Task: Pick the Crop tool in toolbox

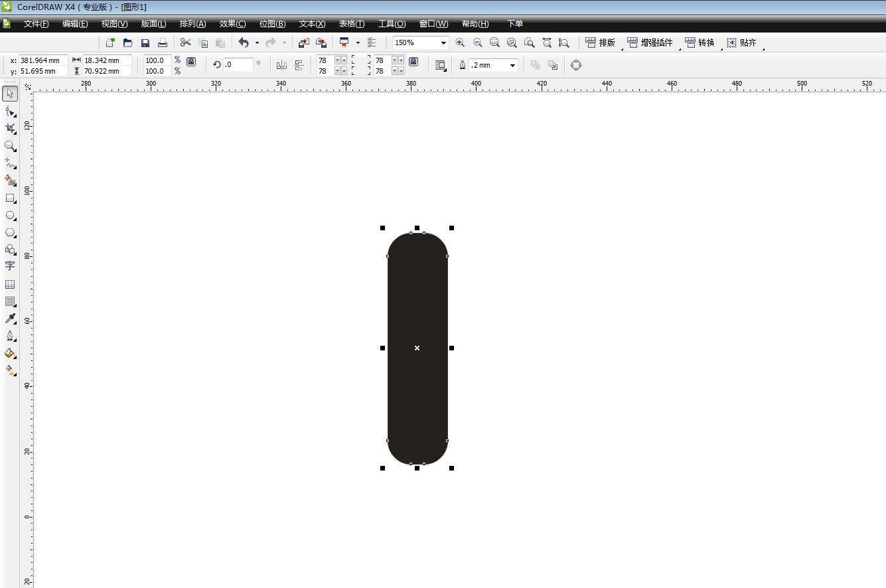Action: pos(10,128)
